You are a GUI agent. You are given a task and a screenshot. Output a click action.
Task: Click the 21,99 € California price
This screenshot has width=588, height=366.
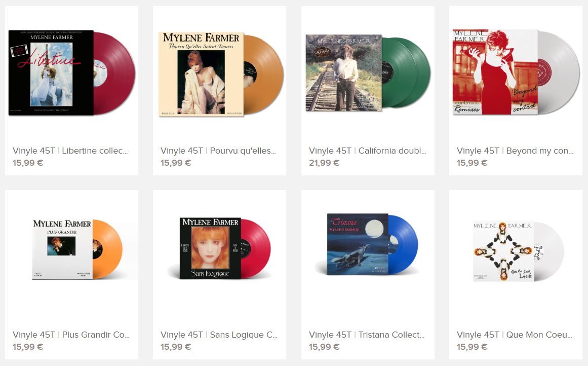[x=324, y=163]
